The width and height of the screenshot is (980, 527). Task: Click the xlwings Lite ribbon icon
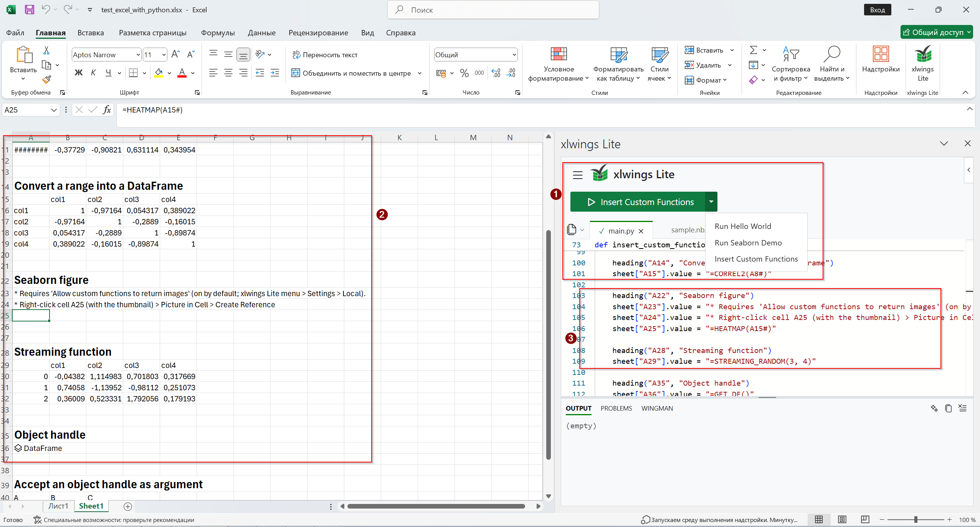[x=922, y=63]
